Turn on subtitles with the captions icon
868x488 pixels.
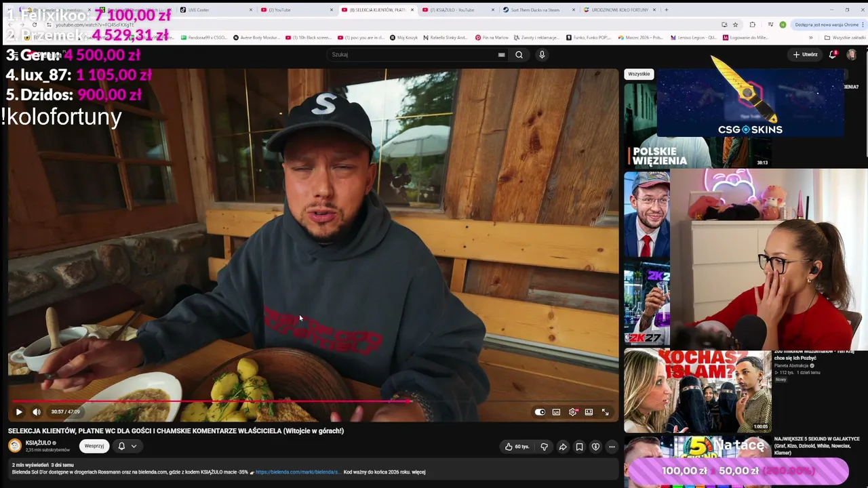click(x=556, y=412)
